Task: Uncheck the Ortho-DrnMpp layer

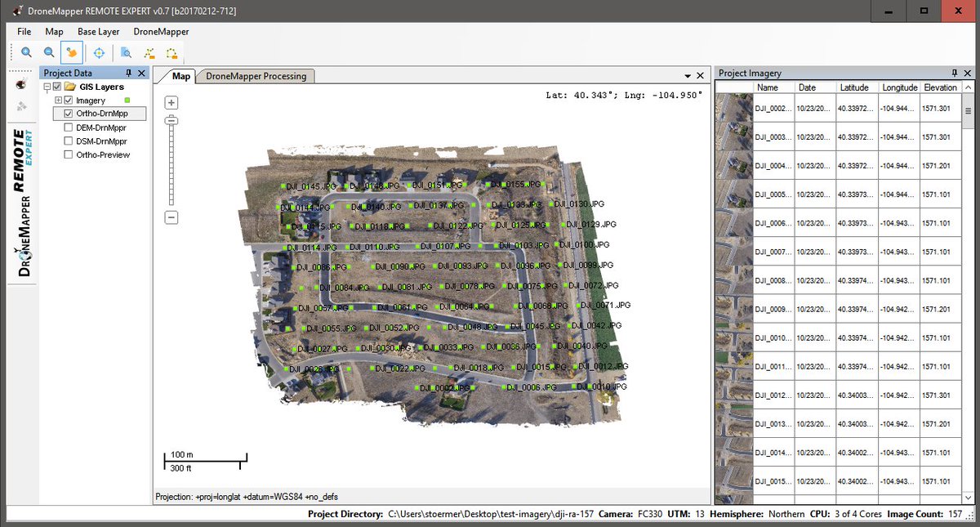Action: [69, 114]
